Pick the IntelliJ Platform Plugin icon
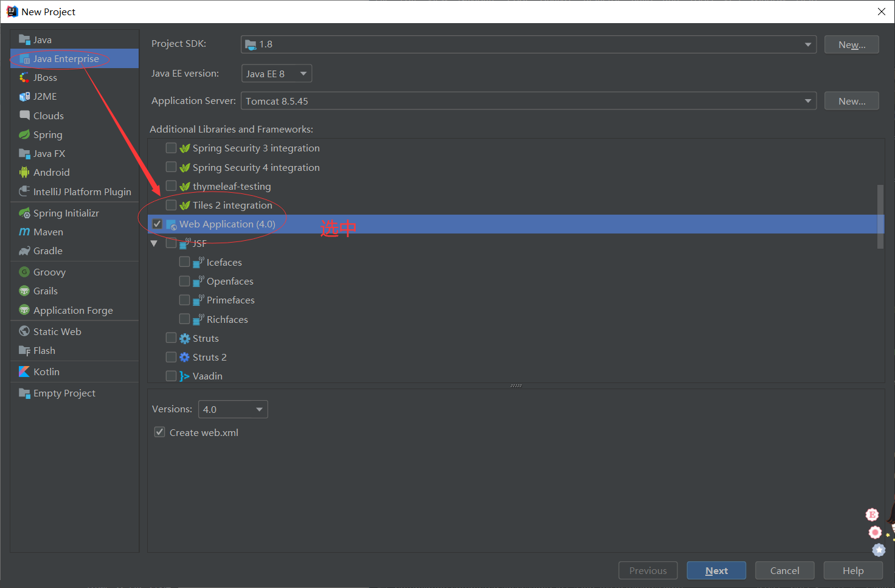The width and height of the screenshot is (895, 588). coord(24,191)
